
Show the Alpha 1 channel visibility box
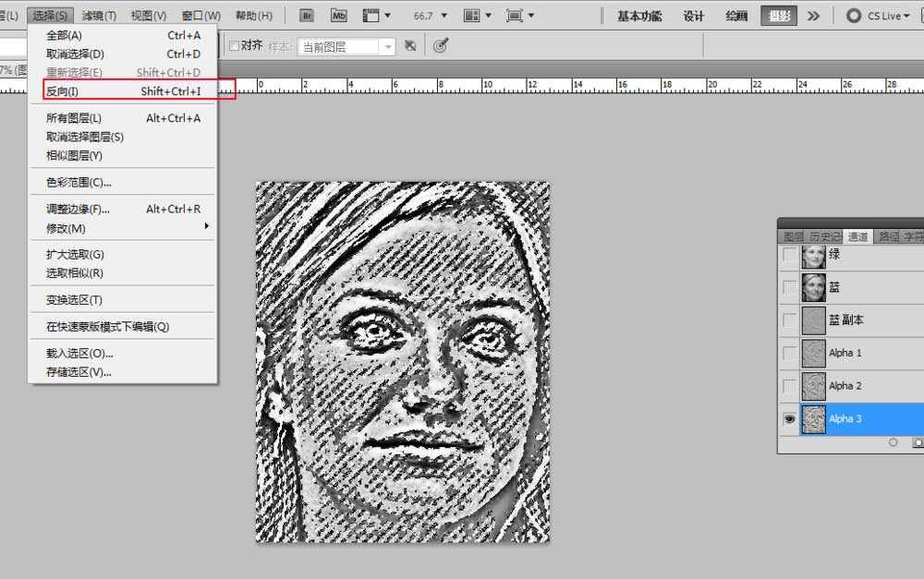pyautogui.click(x=789, y=353)
